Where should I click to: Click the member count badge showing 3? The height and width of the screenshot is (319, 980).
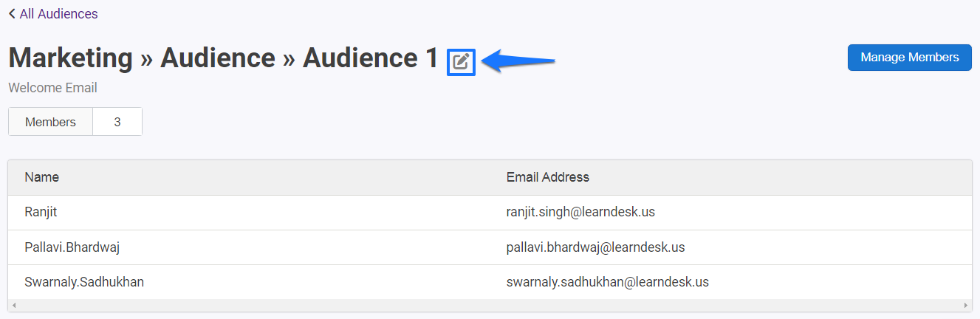coord(117,122)
